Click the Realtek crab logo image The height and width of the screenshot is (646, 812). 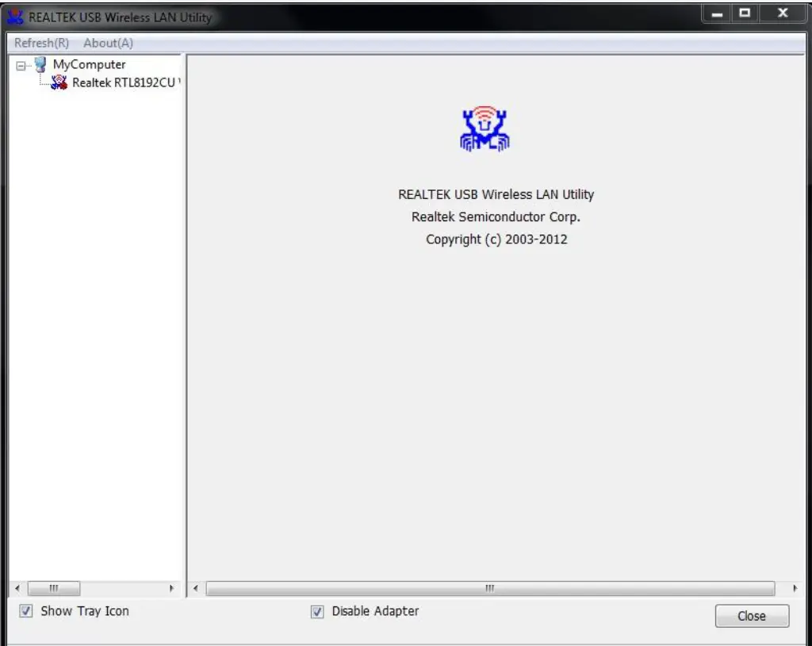(x=485, y=129)
